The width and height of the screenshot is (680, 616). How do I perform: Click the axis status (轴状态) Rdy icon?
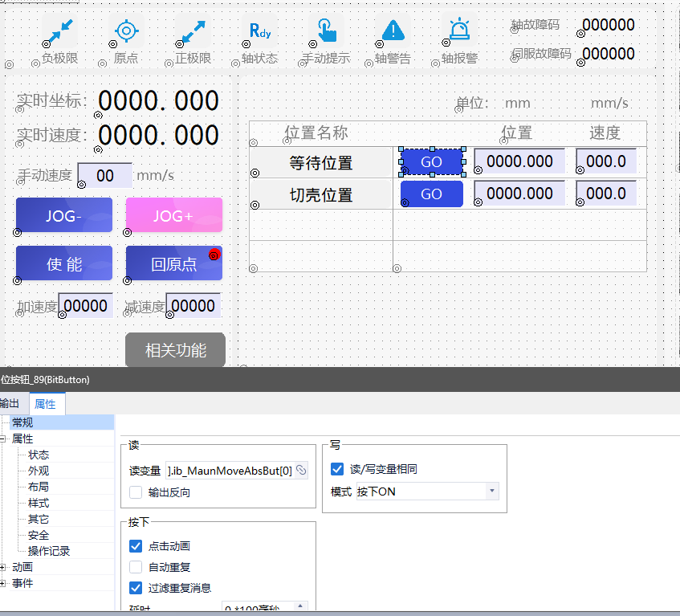point(259,31)
